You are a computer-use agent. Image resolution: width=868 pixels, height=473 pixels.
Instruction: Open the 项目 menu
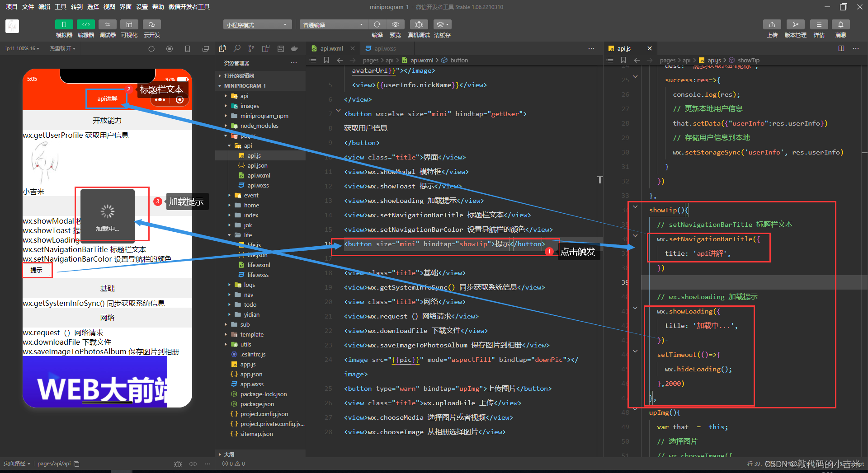[x=11, y=7]
